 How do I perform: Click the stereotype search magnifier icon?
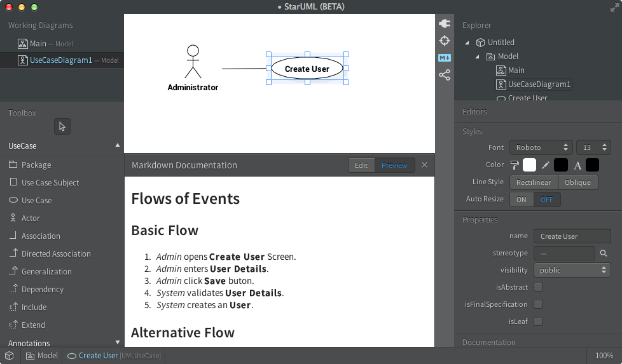[604, 253]
